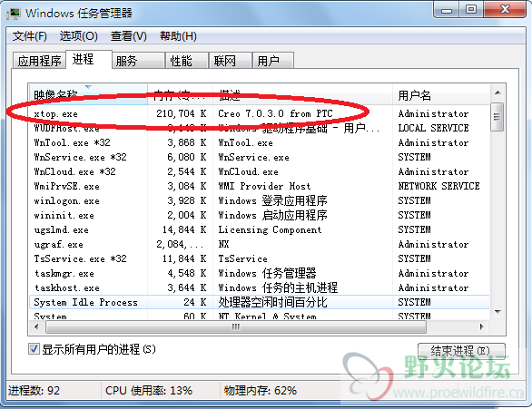
Task: Click the 结束进程 button
Action: (461, 351)
